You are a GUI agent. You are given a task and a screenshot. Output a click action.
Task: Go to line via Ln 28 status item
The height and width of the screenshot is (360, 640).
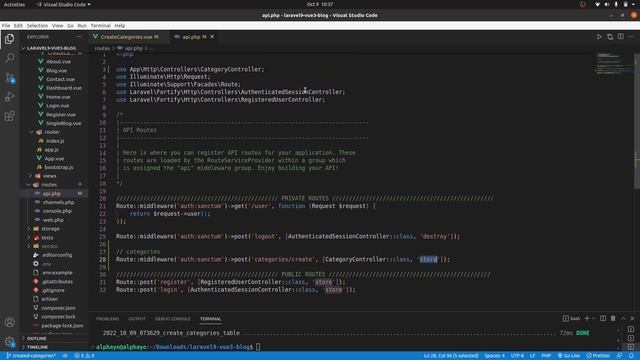click(451, 356)
